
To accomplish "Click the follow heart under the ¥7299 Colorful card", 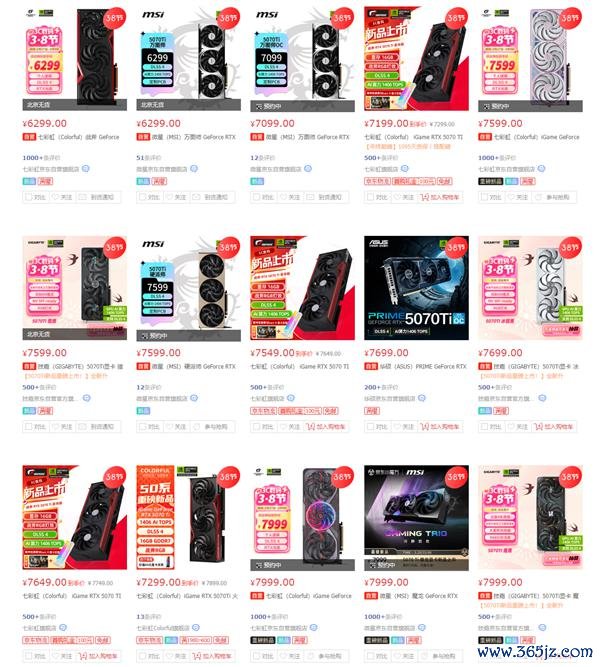I will click(x=170, y=656).
